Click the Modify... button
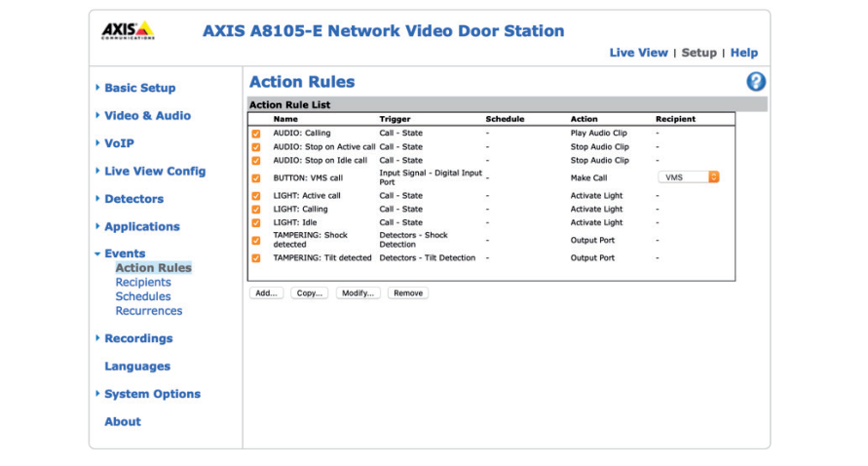868x466 pixels. pyautogui.click(x=358, y=293)
